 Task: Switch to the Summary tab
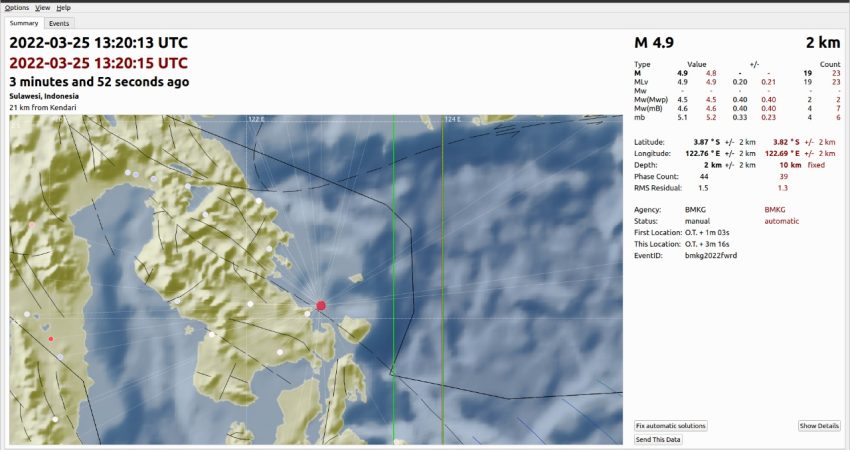tap(24, 23)
